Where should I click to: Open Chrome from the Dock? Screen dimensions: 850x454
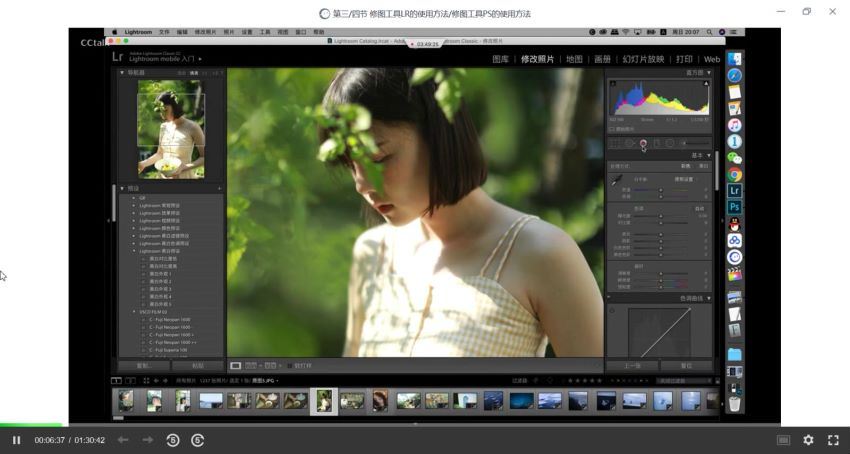pyautogui.click(x=735, y=175)
